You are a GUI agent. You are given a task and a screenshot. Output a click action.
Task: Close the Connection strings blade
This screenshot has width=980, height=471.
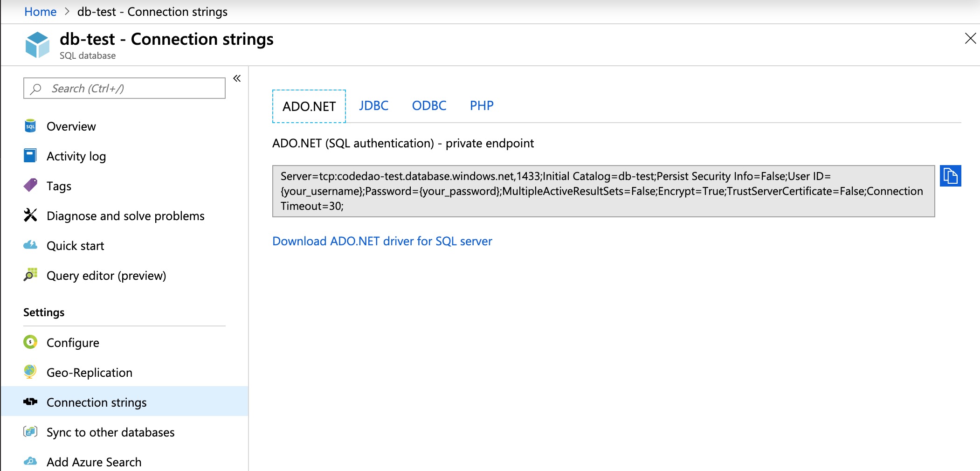tap(970, 38)
